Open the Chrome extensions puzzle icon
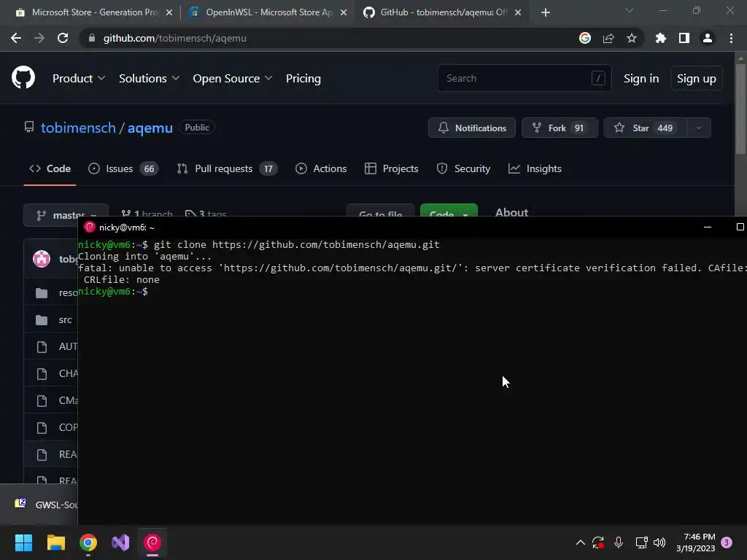 pos(660,38)
